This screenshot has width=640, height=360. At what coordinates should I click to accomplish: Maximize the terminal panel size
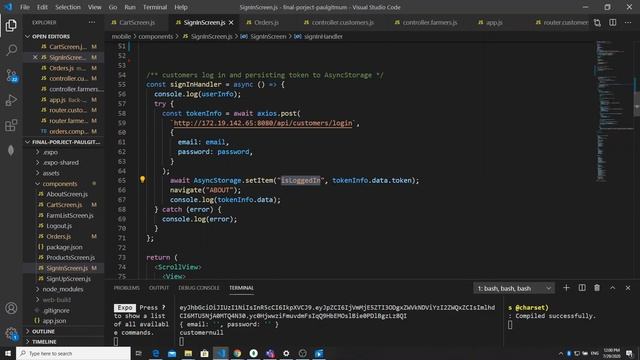613,288
